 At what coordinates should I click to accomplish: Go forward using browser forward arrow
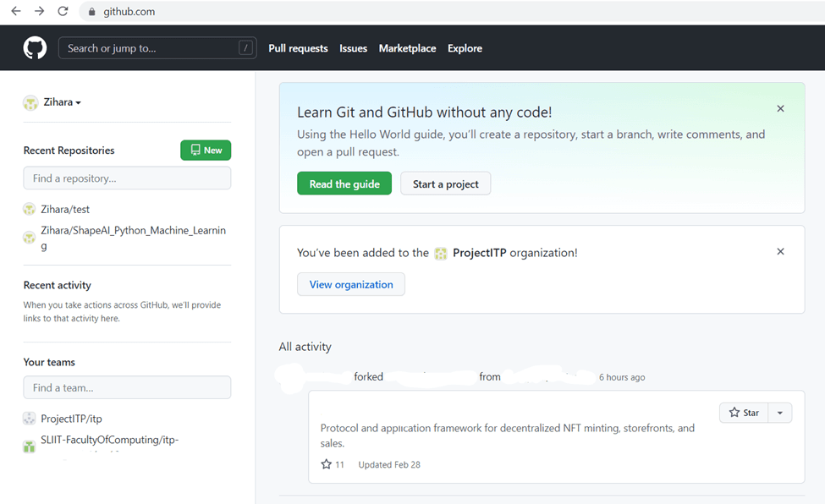[x=40, y=11]
